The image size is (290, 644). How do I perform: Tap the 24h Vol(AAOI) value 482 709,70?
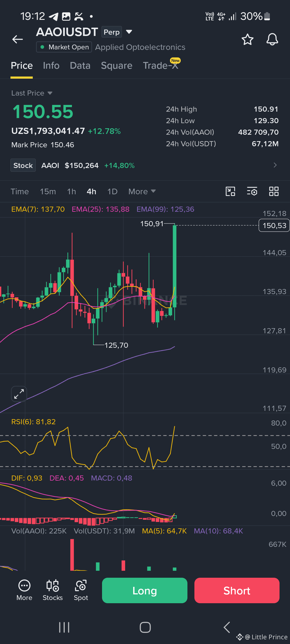[258, 132]
